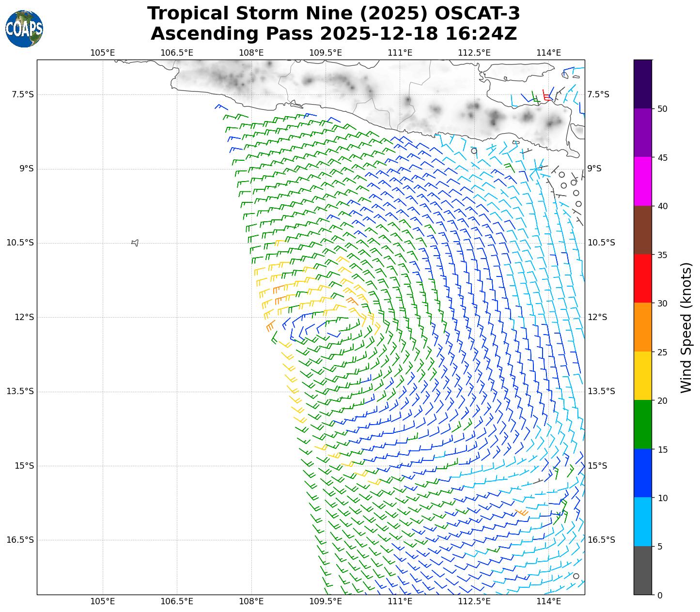Click the small island outline near 10.5°S
The height and width of the screenshot is (612, 700).
click(135, 243)
